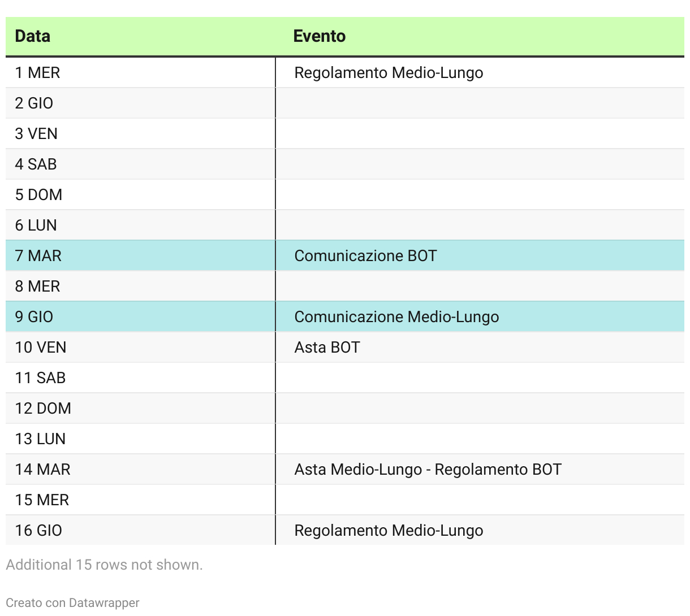690x616 pixels.
Task: Click the "Evento" column header
Action: click(320, 36)
